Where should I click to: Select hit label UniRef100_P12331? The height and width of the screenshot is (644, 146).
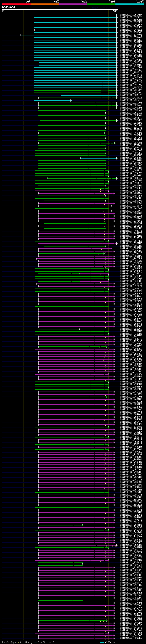coord(131,304)
